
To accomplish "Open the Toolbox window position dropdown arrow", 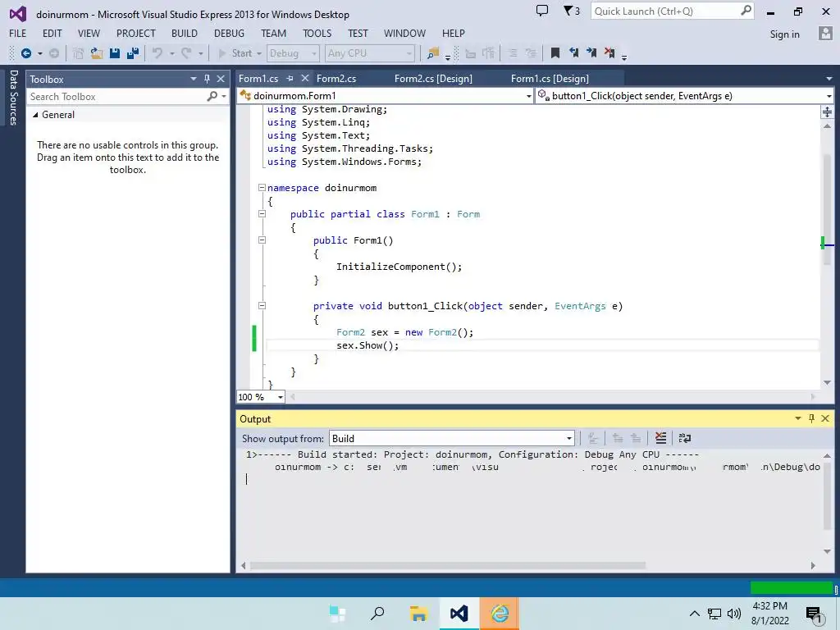I will point(194,79).
